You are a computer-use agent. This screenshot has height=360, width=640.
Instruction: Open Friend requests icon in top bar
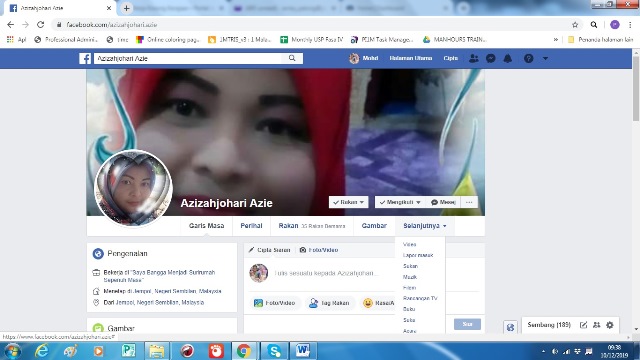473,58
